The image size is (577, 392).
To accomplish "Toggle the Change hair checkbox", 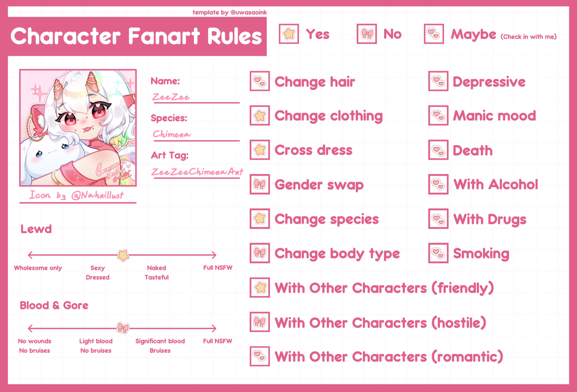I will (260, 81).
